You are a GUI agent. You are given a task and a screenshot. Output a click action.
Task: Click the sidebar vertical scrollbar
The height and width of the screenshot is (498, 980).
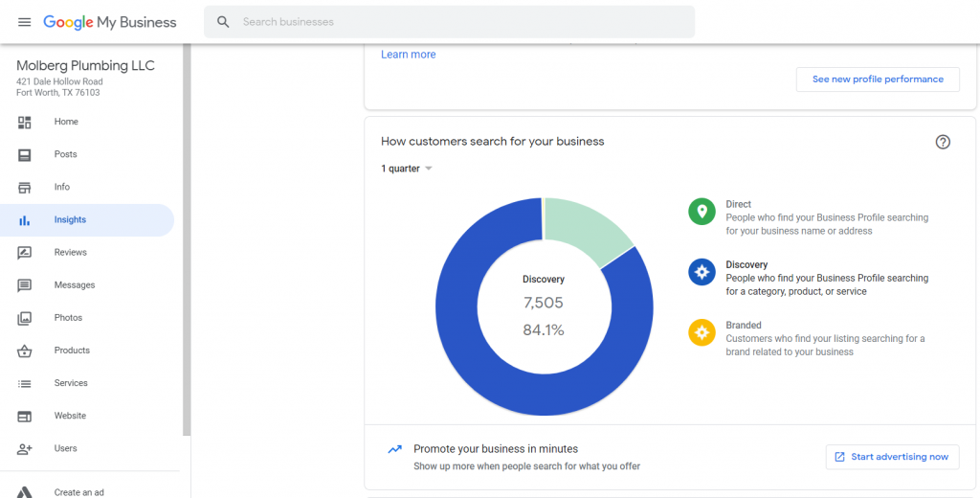(x=187, y=239)
